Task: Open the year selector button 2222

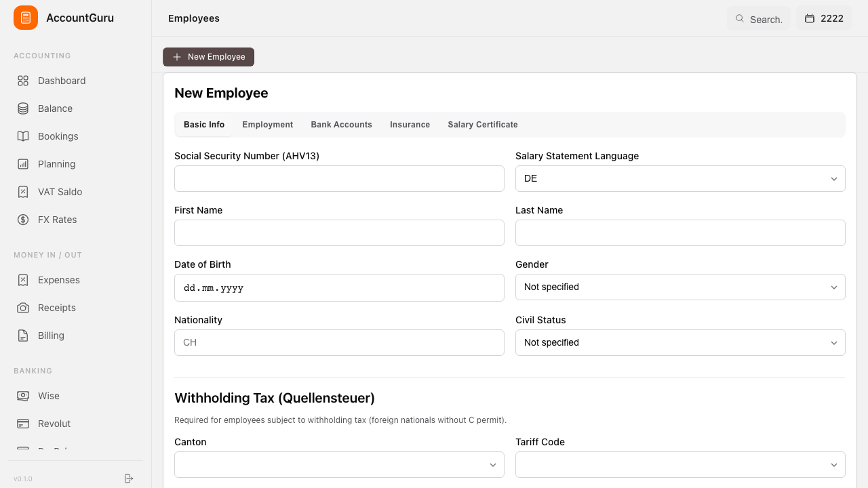Action: (x=824, y=19)
